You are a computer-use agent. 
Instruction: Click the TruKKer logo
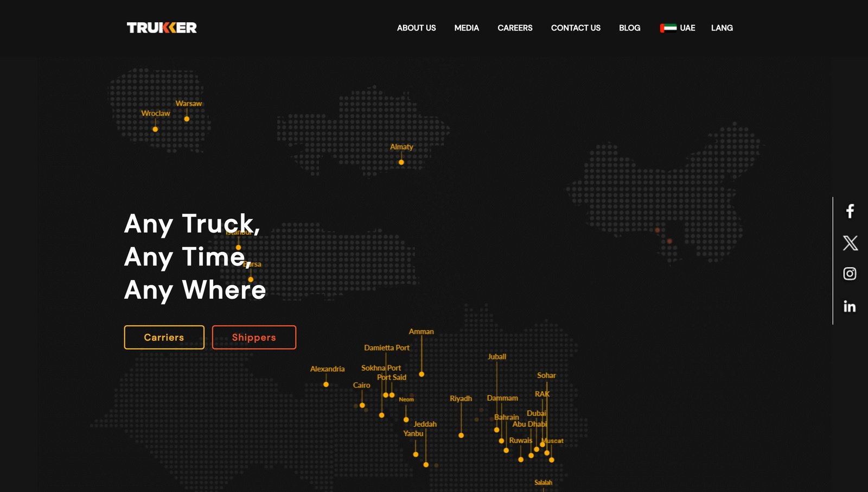point(162,28)
